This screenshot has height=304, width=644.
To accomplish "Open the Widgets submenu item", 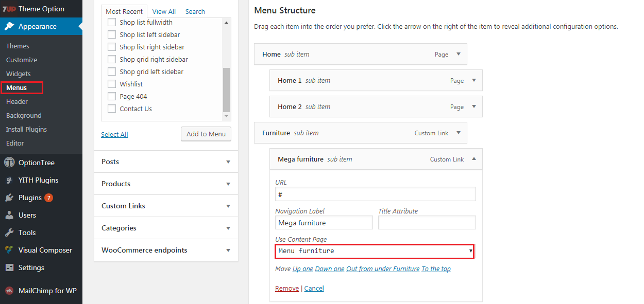I will pyautogui.click(x=19, y=74).
